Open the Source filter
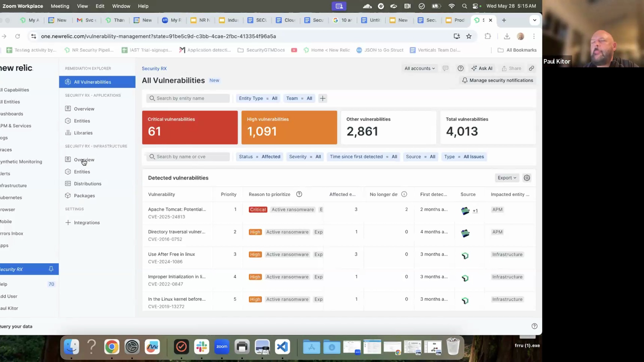Screen dimensions: 644x362 420,157
